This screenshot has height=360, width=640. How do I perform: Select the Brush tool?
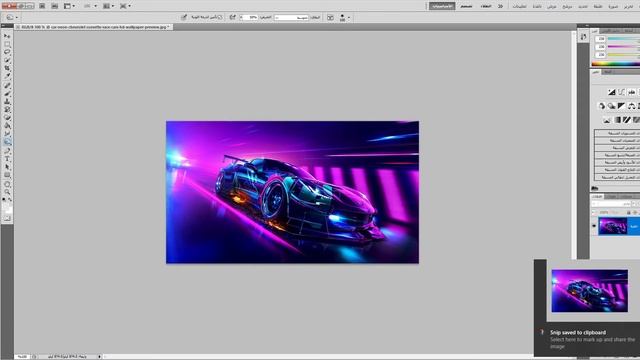[7, 93]
